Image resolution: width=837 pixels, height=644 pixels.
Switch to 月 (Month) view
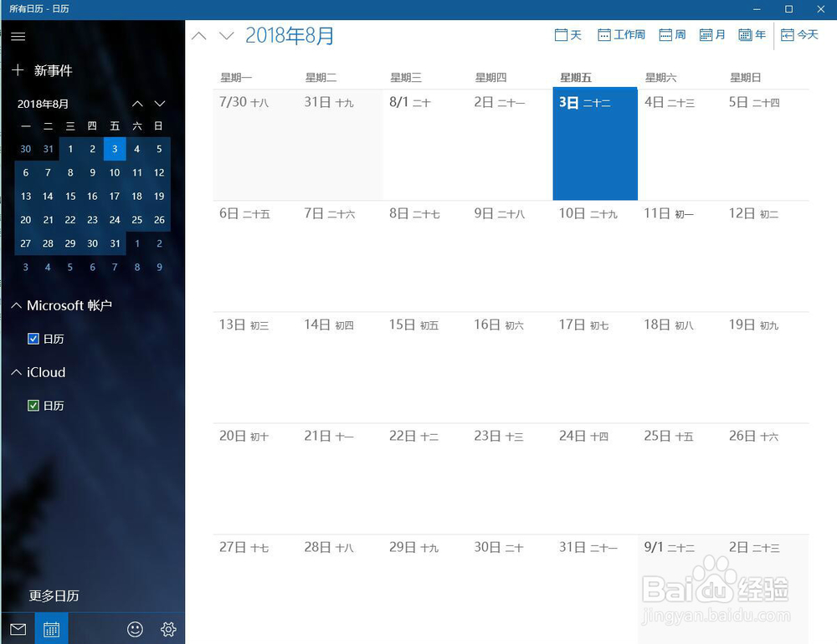coord(711,34)
